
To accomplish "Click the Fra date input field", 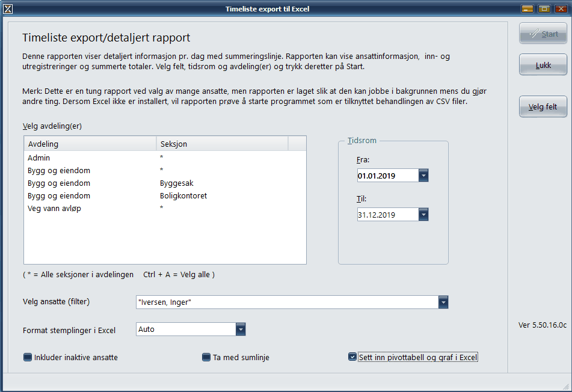I will point(386,176).
